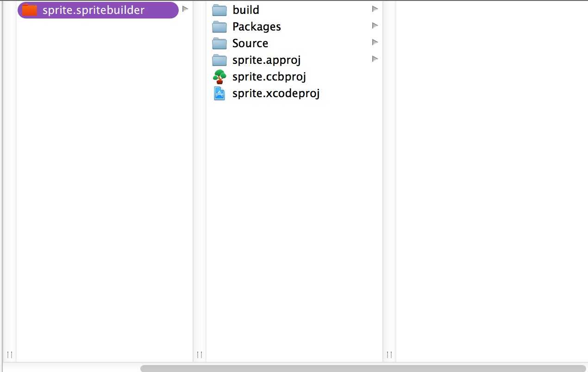This screenshot has height=372, width=588.
Task: Select the build folder name
Action: [246, 10]
